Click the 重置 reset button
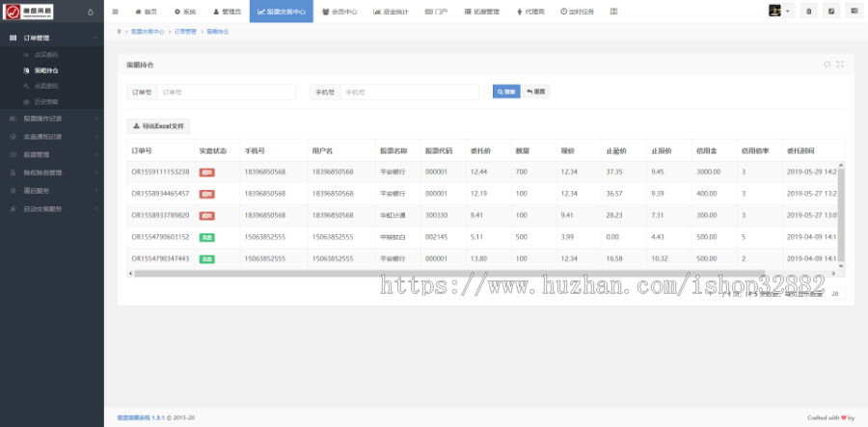The image size is (868, 427). (x=536, y=92)
